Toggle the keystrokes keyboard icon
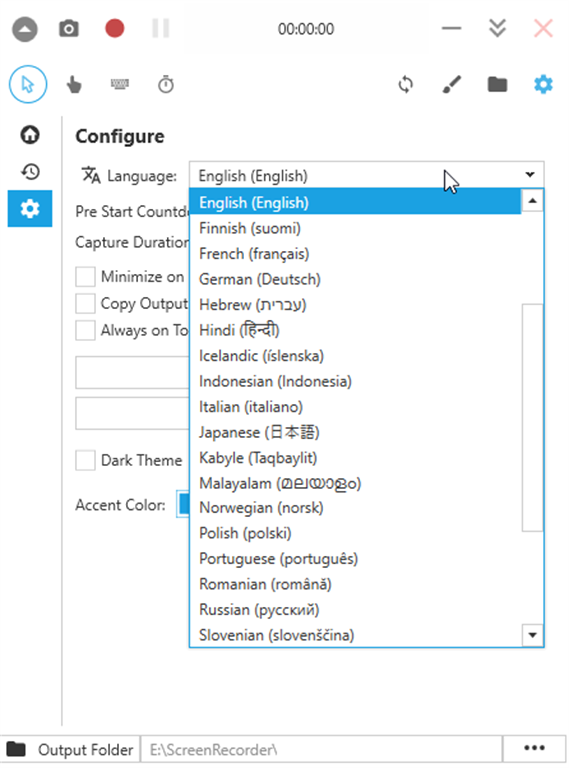 coord(119,84)
